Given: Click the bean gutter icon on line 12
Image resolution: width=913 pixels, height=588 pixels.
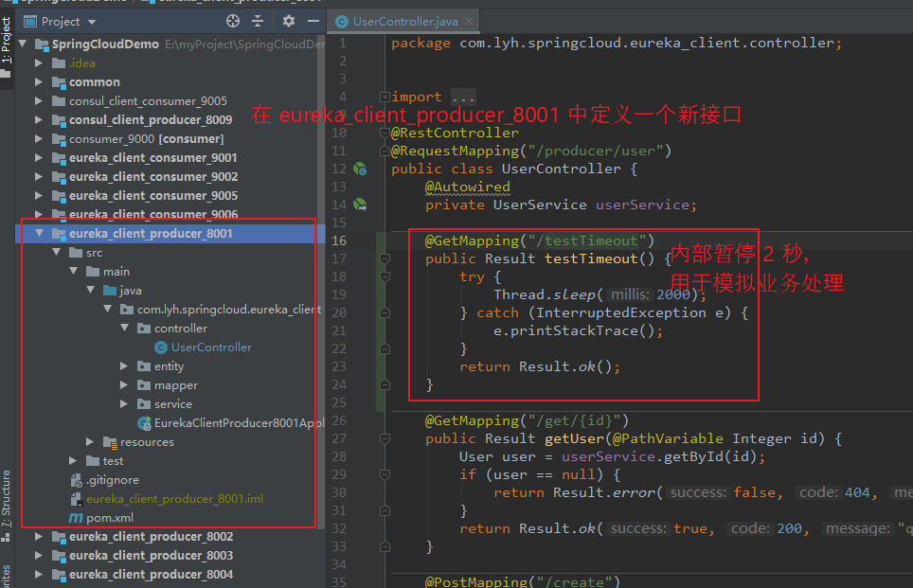Looking at the screenshot, I should point(361,169).
